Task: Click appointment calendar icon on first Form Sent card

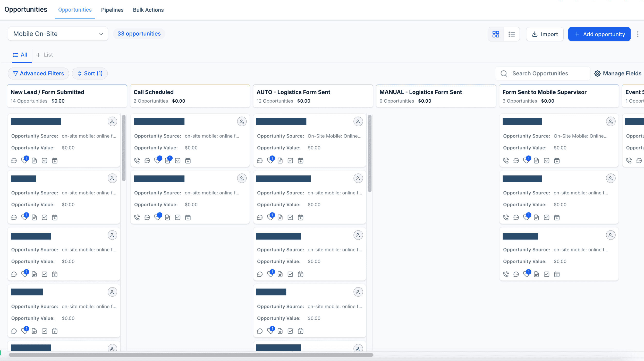Action: pos(557,161)
